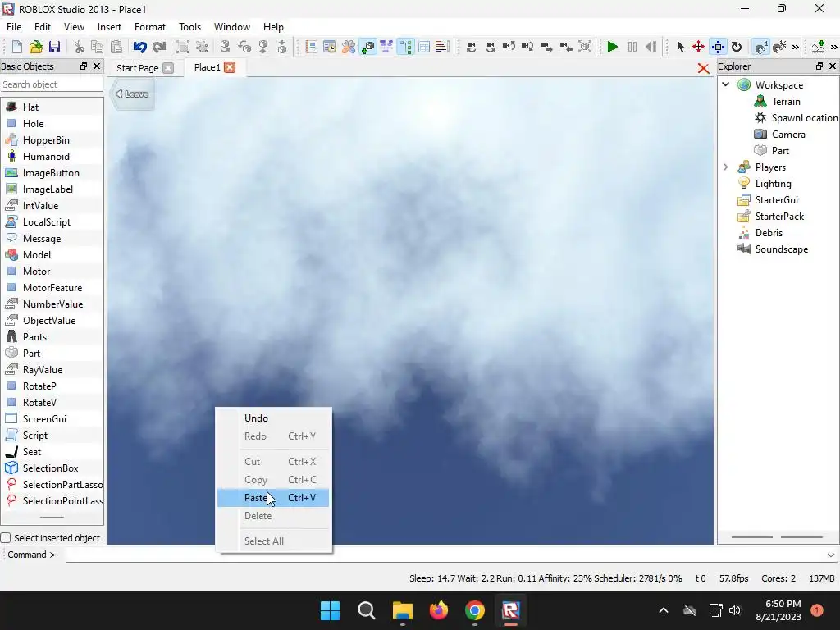Click the Group selection toolbar icon
Screen dimensions: 840x630
(x=183, y=47)
